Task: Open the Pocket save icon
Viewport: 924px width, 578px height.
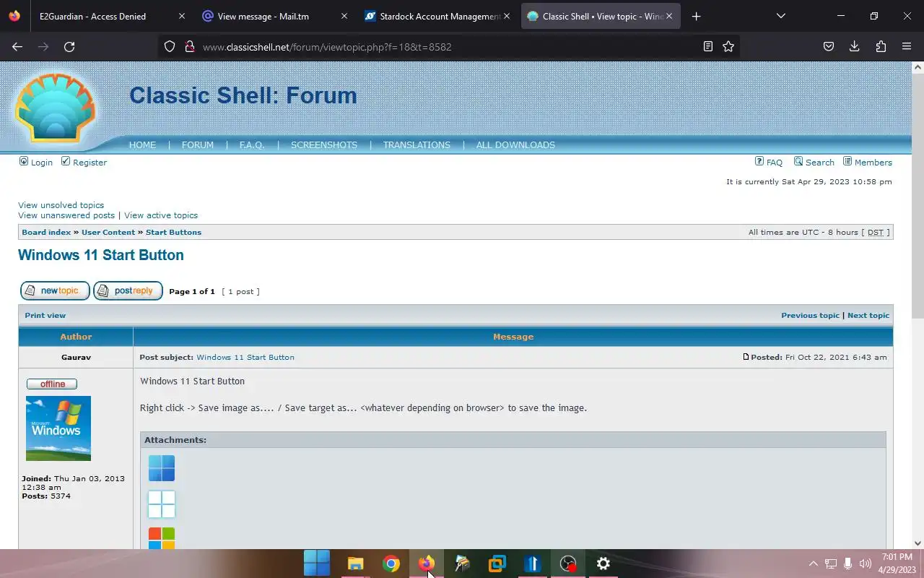Action: (x=829, y=46)
